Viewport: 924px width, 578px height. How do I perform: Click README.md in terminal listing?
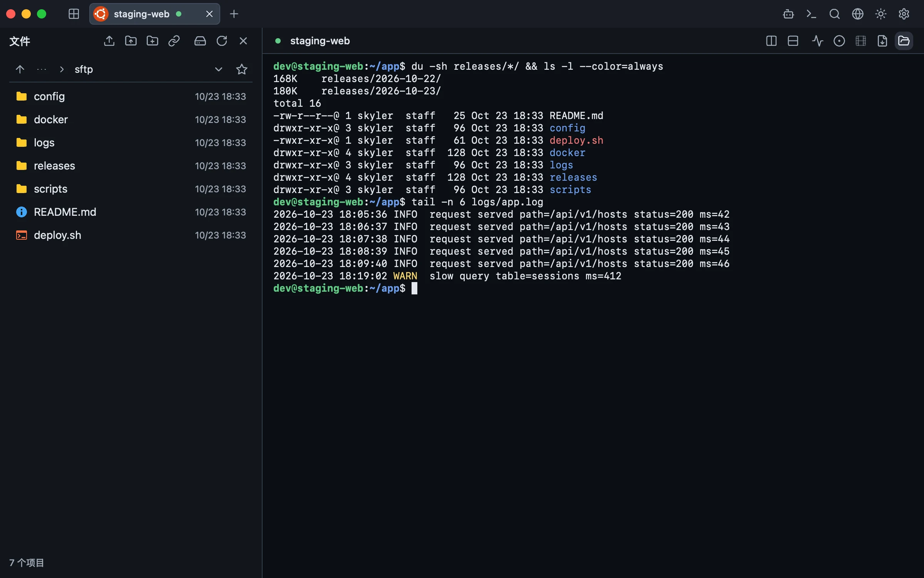pyautogui.click(x=576, y=116)
